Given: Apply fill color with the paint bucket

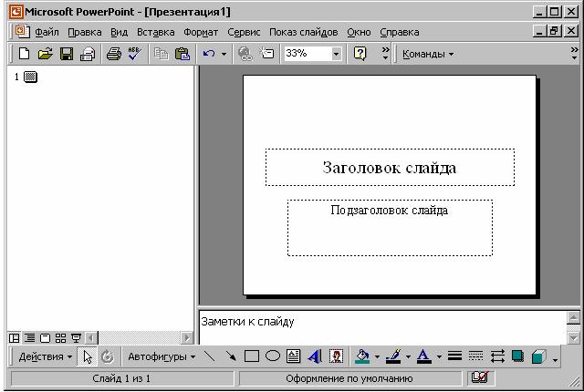Looking at the screenshot, I should pos(362,356).
